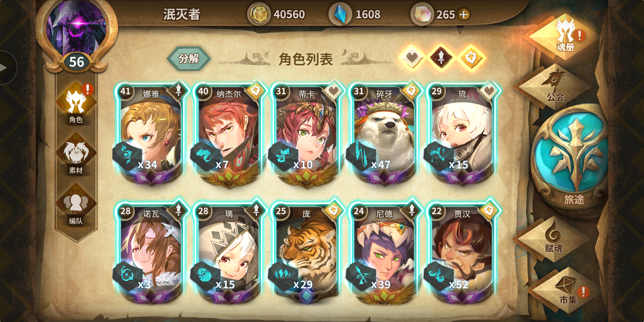Toggle the shield type filter
This screenshot has height=322, width=644.
(471, 57)
